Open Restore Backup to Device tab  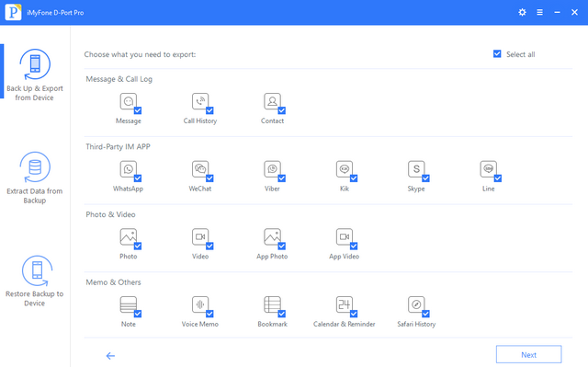[x=35, y=281]
